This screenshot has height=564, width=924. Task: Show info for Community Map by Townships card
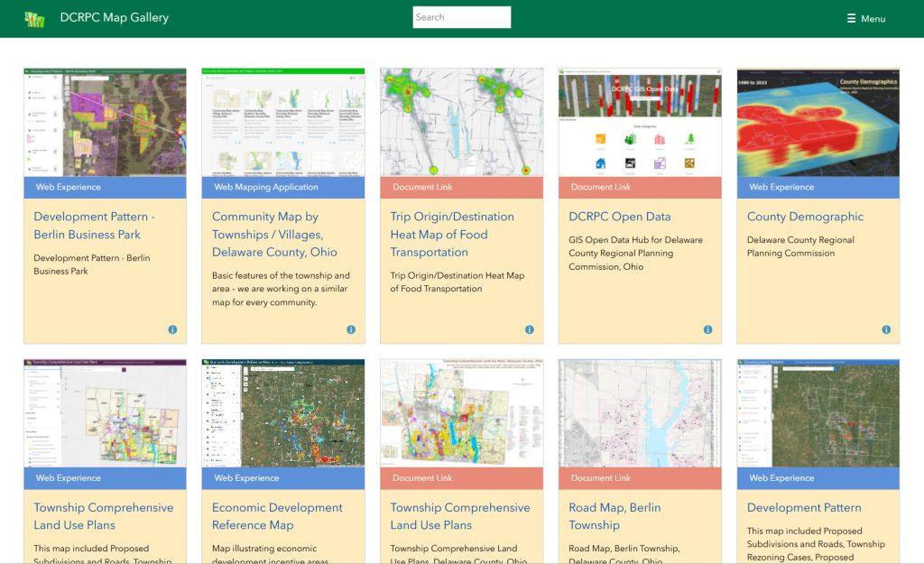[351, 330]
